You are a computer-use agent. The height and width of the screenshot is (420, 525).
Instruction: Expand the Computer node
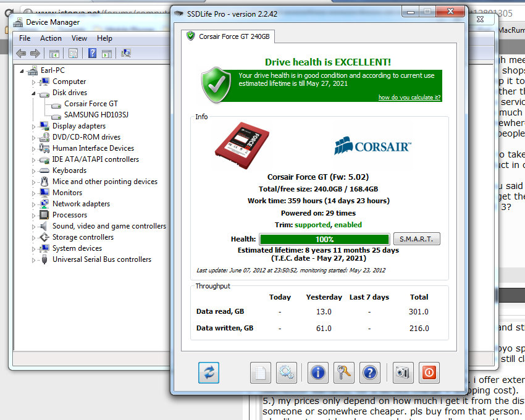click(x=33, y=82)
